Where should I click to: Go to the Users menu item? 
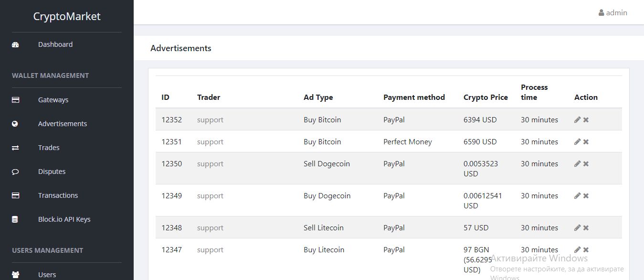tap(47, 275)
